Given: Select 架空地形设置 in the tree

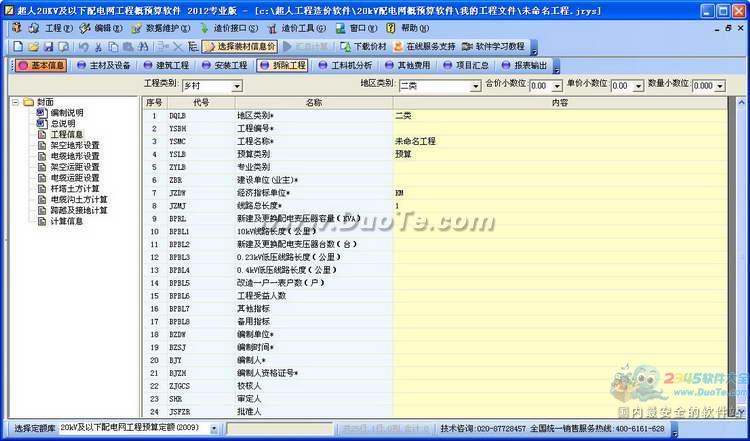Looking at the screenshot, I should [75, 145].
